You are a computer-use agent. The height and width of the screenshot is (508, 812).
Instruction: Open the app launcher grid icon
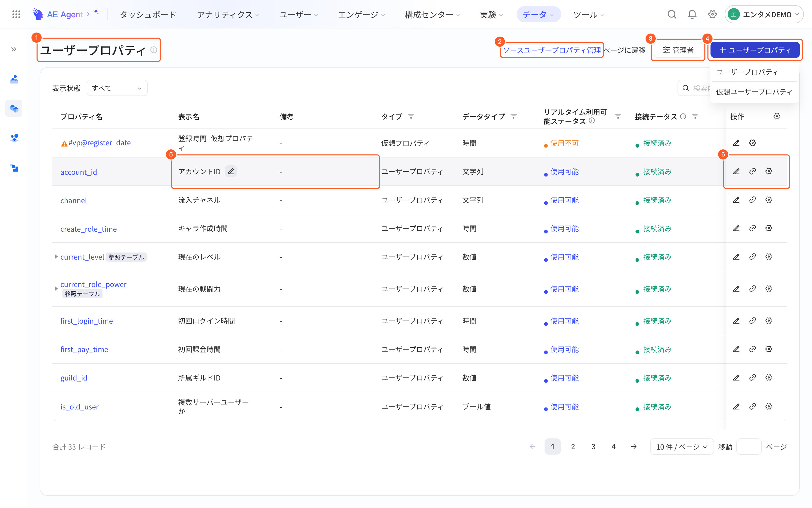[x=16, y=14]
